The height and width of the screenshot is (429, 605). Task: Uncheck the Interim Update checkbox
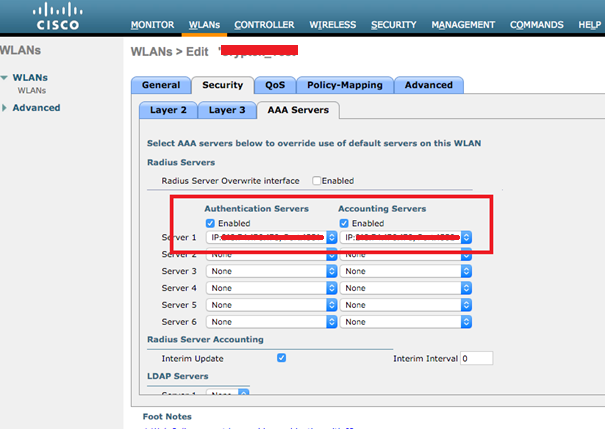[281, 357]
